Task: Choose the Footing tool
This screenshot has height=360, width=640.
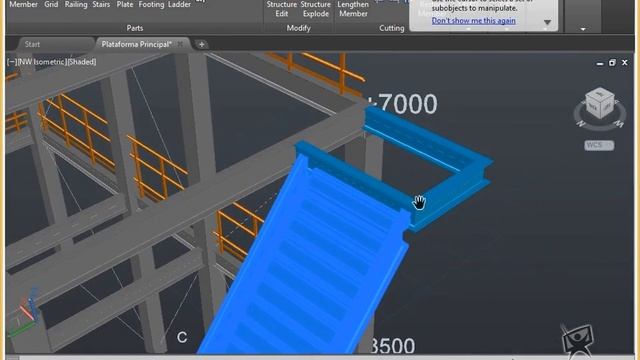Action: pos(151,4)
